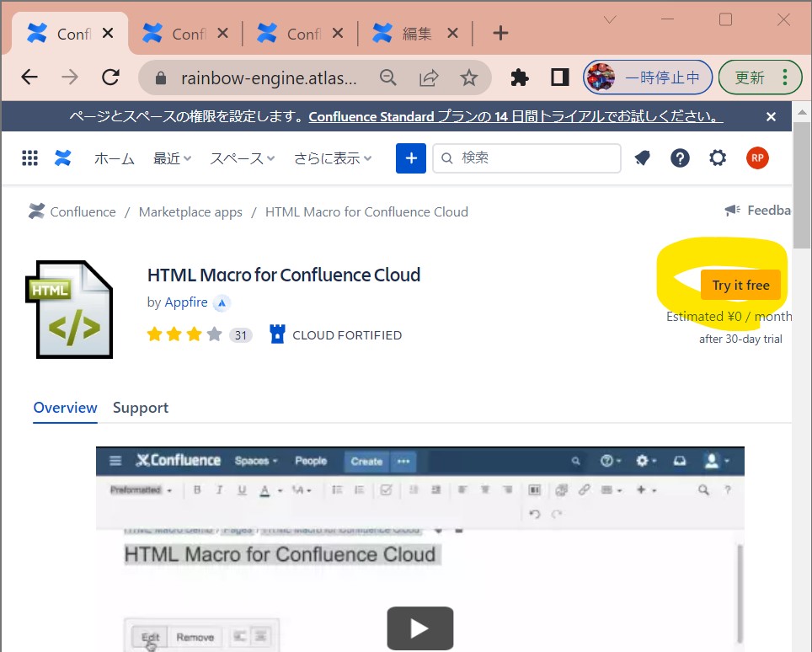Go to ホーム in navigation

(x=115, y=158)
